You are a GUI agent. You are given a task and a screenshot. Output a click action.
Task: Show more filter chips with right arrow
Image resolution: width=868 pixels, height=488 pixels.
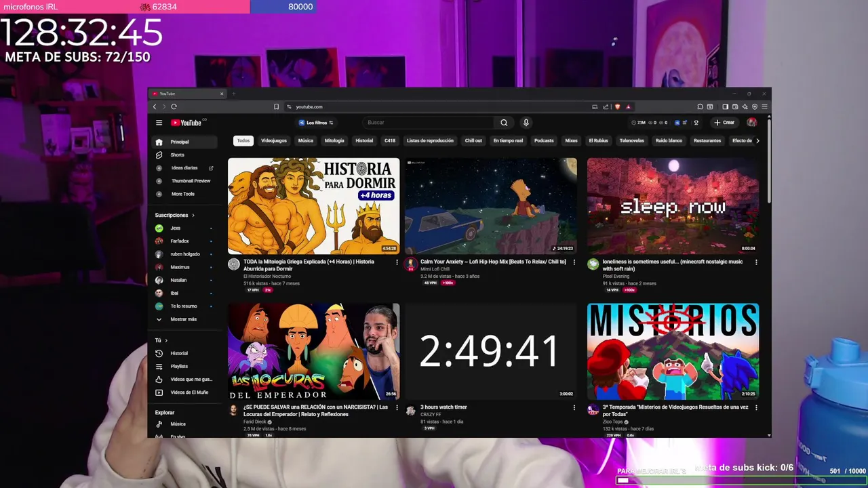pyautogui.click(x=757, y=141)
